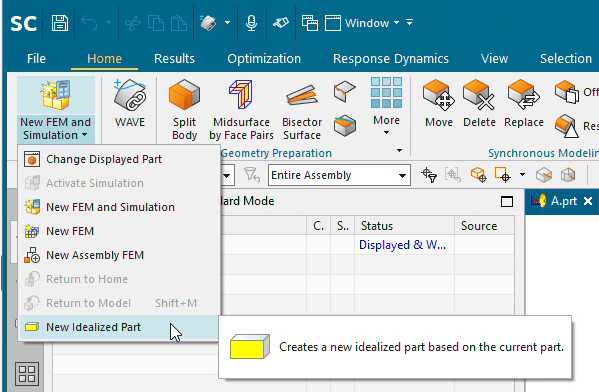Click the Source column header
599x392 pixels.
(484, 226)
